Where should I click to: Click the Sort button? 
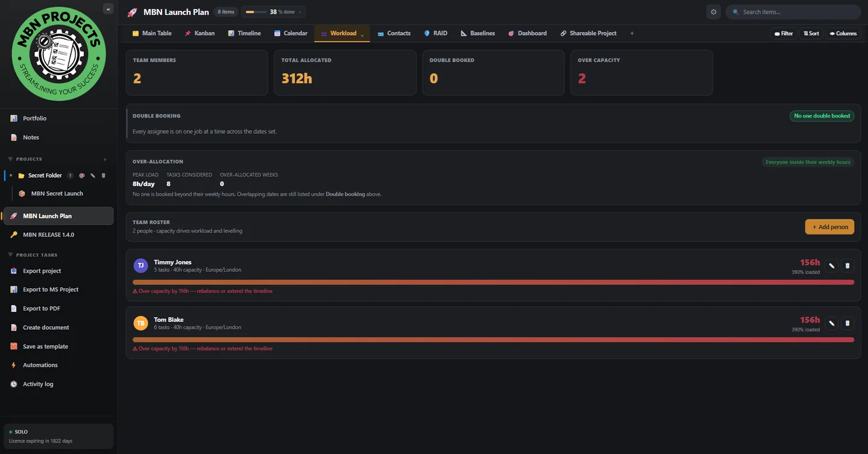click(811, 33)
